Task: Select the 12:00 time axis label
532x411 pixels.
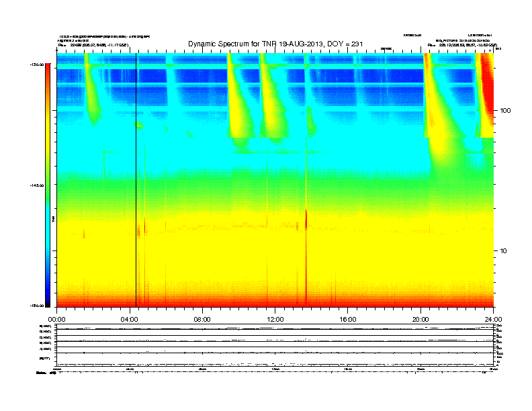Action: pos(275,320)
